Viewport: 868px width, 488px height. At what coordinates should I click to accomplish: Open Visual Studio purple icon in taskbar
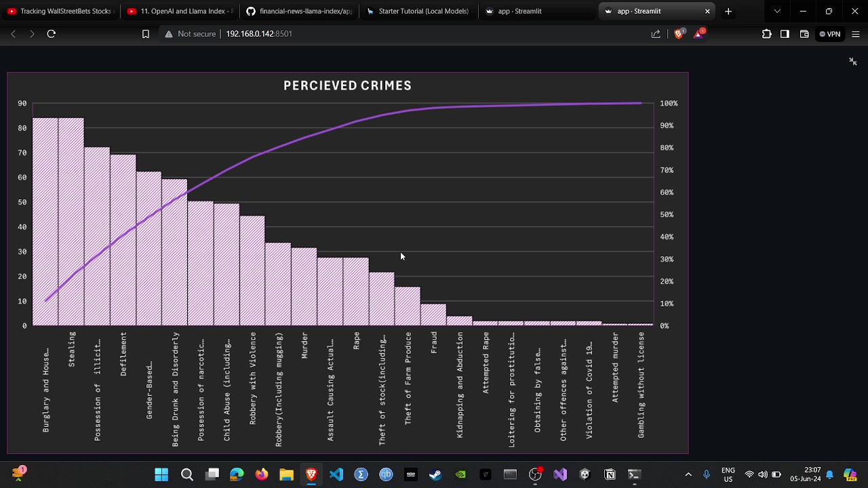click(x=560, y=474)
